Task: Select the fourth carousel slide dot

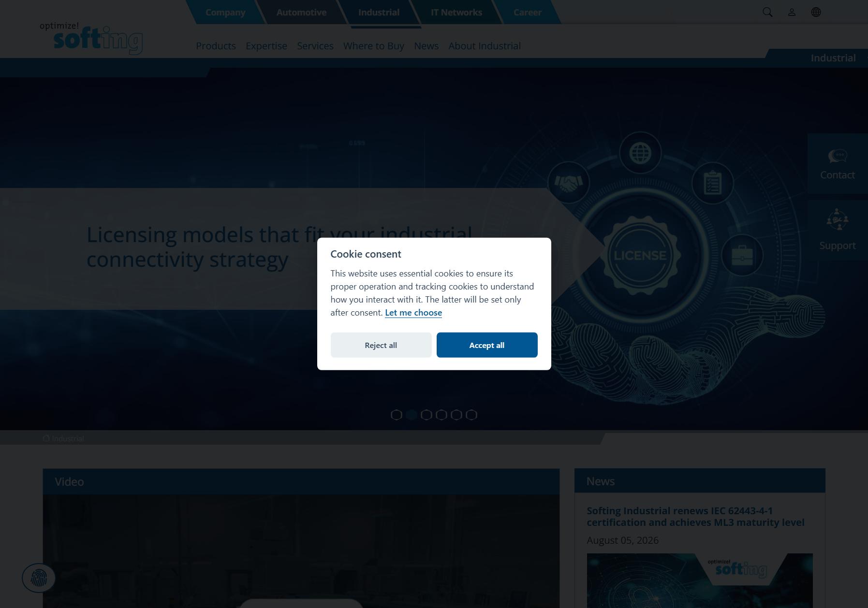Action: (x=441, y=415)
